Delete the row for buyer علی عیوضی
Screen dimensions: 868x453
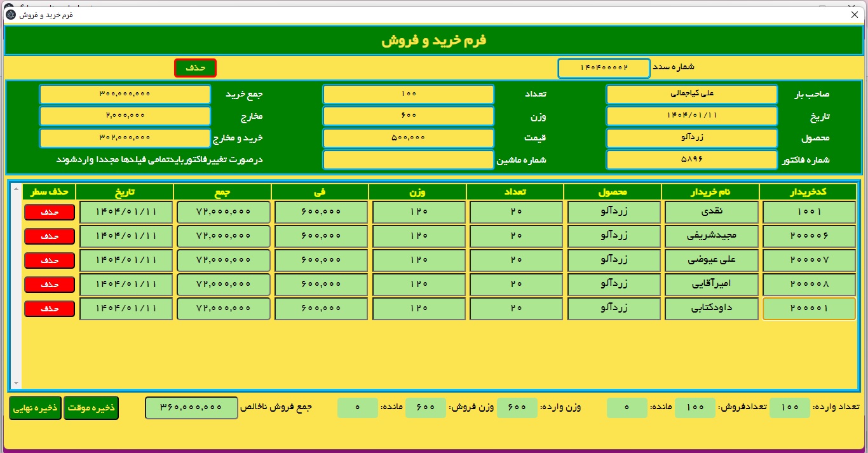[50, 260]
